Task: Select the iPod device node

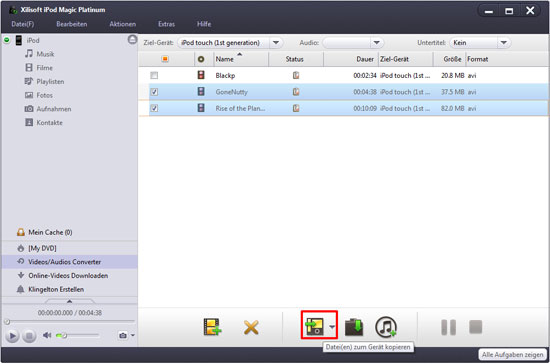Action: (33, 40)
